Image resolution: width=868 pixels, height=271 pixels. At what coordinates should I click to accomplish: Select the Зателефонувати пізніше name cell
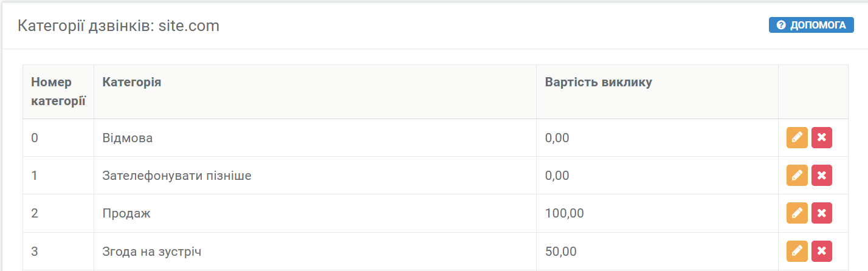315,176
